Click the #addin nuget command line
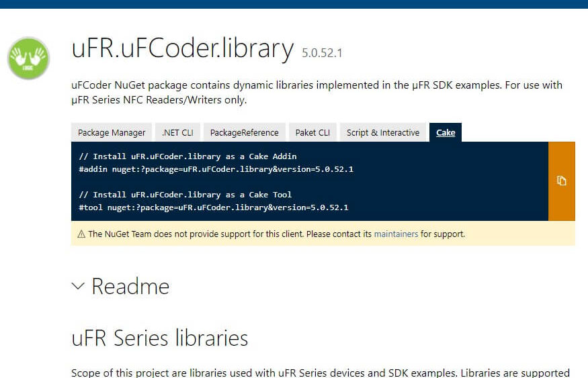 pos(216,169)
